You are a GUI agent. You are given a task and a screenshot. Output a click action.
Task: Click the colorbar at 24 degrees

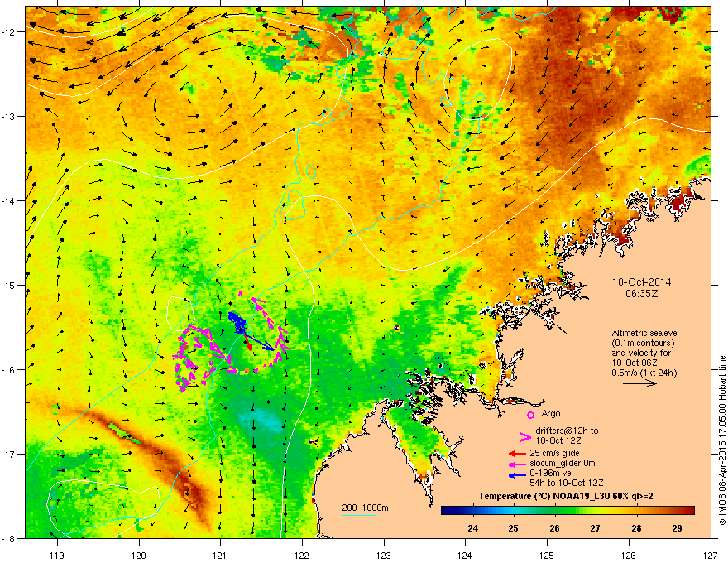(x=473, y=511)
